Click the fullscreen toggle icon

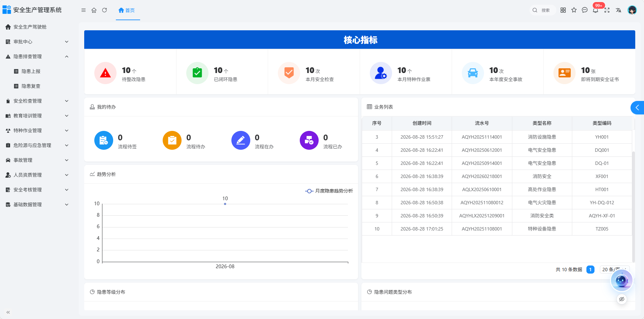607,10
